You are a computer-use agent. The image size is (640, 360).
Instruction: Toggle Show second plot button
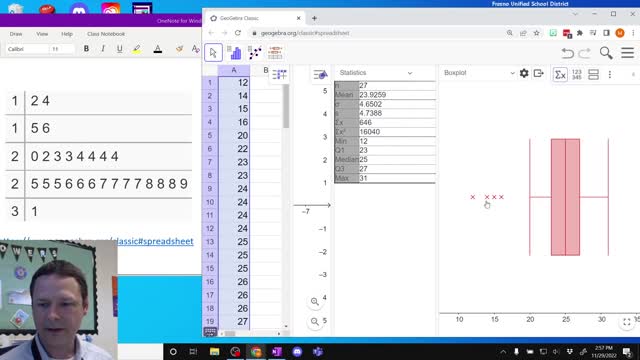click(593, 74)
